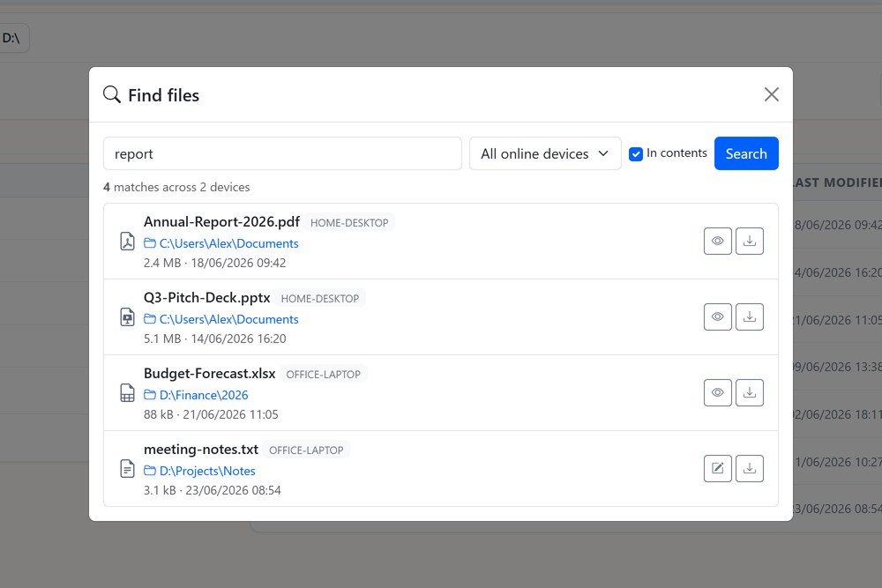This screenshot has height=588, width=882.
Task: Click the 3.1 kB · 23/06/2026 08:54 details
Action: click(x=212, y=491)
